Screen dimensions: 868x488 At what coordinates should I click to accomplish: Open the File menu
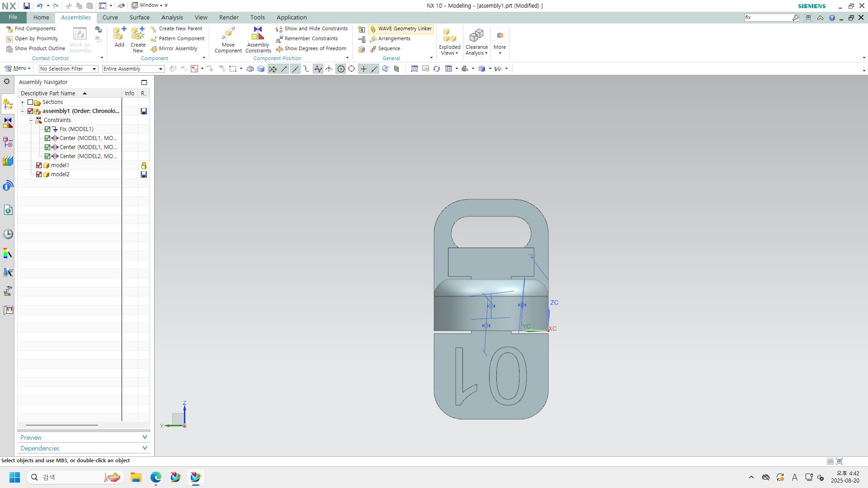[13, 17]
